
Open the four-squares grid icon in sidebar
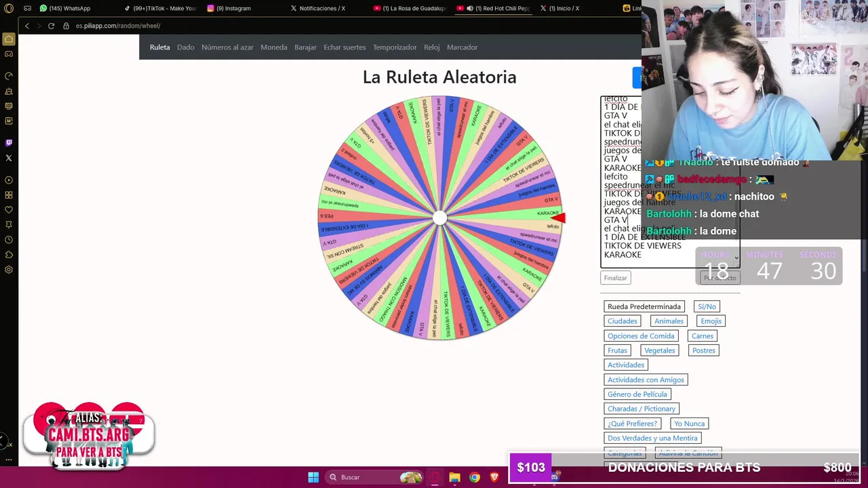click(x=9, y=195)
